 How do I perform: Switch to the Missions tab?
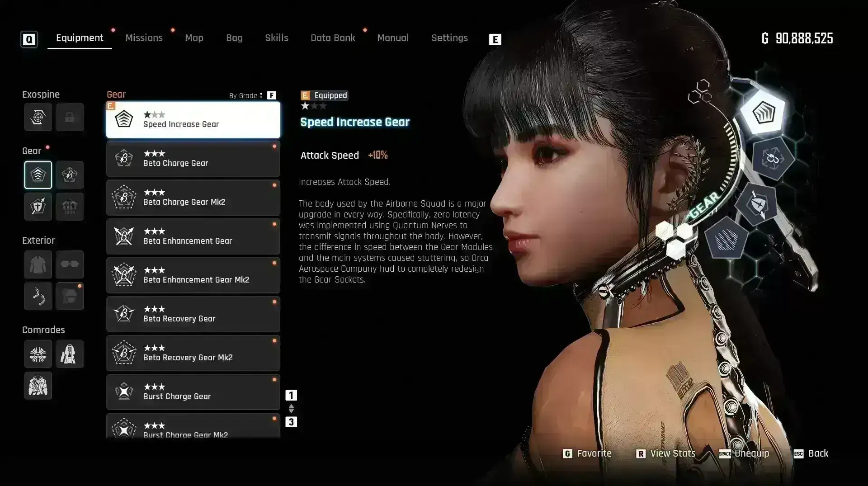[144, 38]
